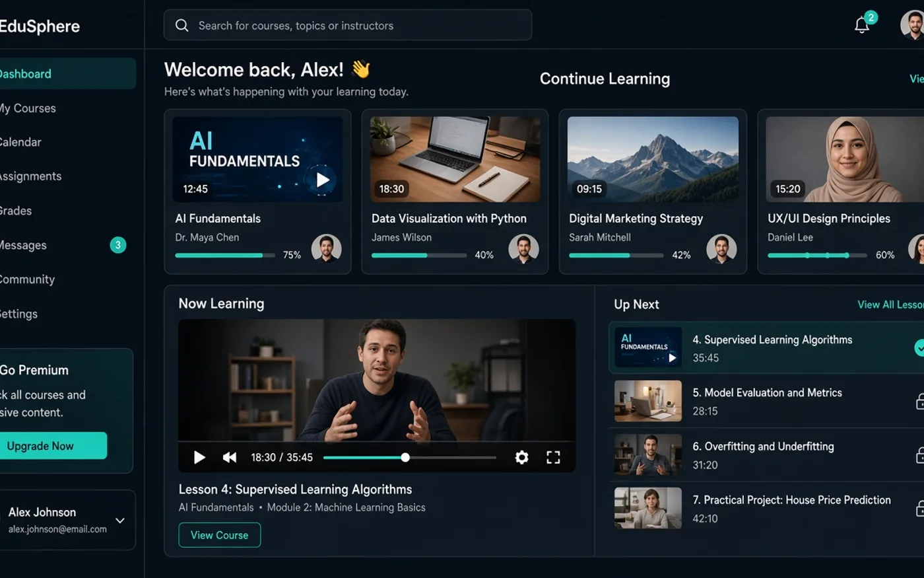Click 'Daniel Lee' instructor name
Screen dimensions: 924x578
(790, 237)
